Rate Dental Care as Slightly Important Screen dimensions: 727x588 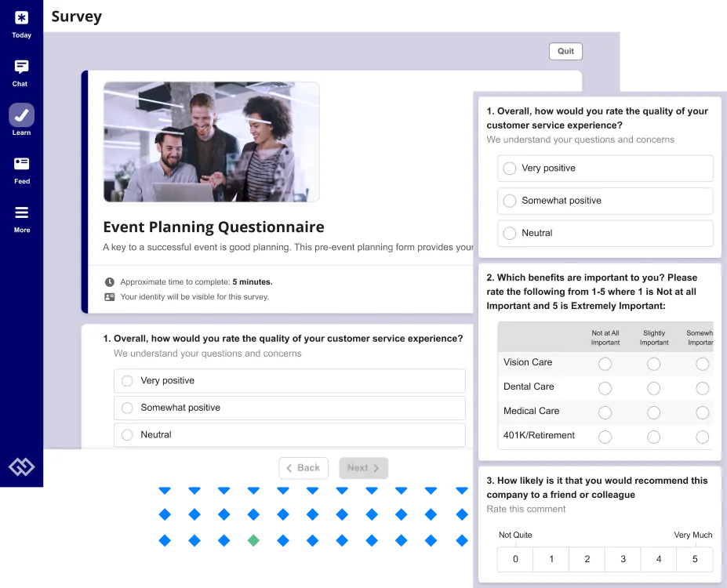pos(654,388)
